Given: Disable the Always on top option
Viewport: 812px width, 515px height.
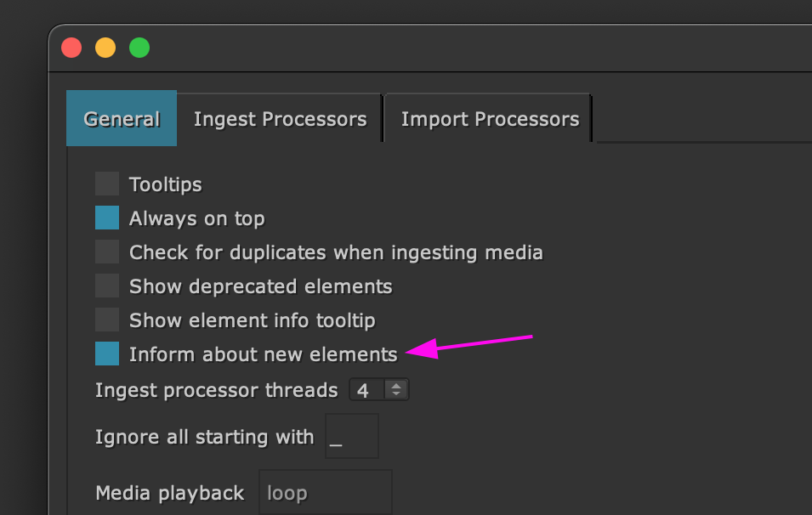Looking at the screenshot, I should click(107, 218).
